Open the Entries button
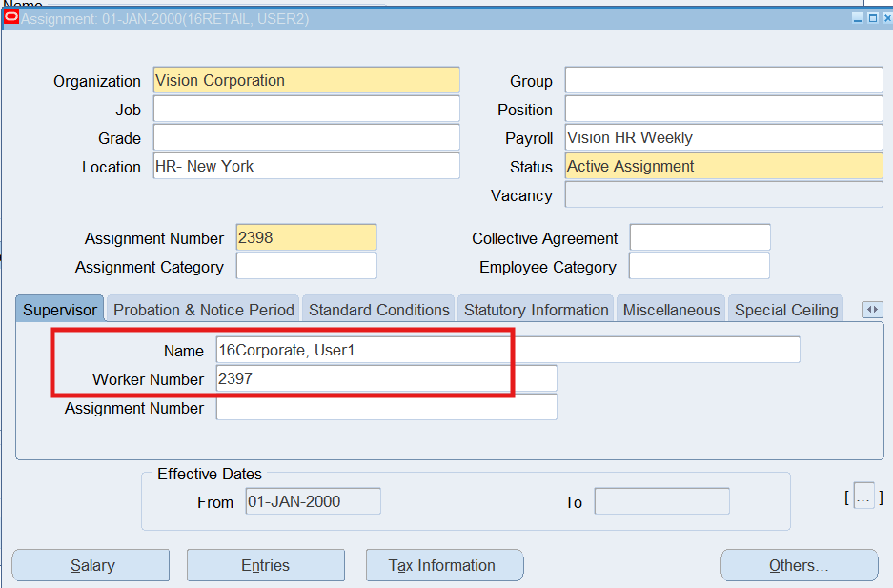893x588 pixels. pos(265,565)
